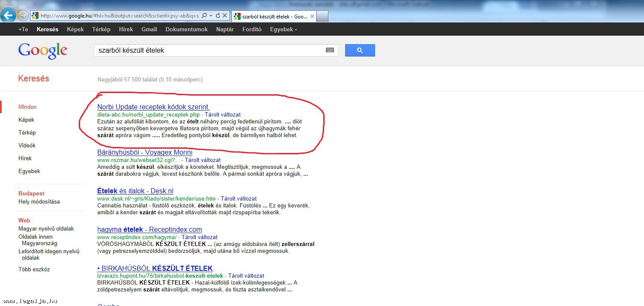
Task: Open result 'Norbi Update receptek kódok szerint.'
Action: click(153, 107)
